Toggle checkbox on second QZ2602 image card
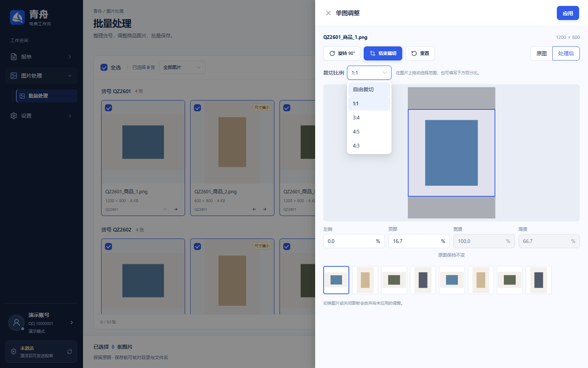This screenshot has width=588, height=368. pyautogui.click(x=198, y=247)
